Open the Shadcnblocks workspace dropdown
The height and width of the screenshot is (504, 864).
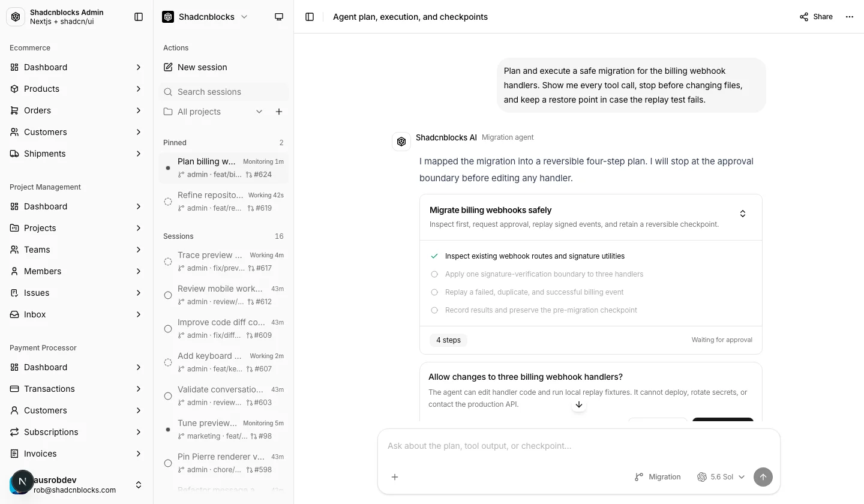click(205, 17)
